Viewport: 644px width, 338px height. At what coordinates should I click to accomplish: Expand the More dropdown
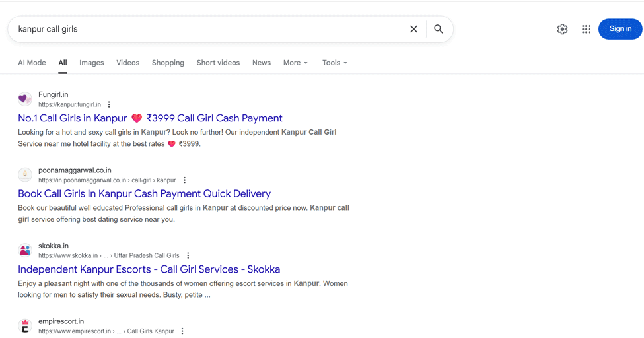click(x=295, y=63)
